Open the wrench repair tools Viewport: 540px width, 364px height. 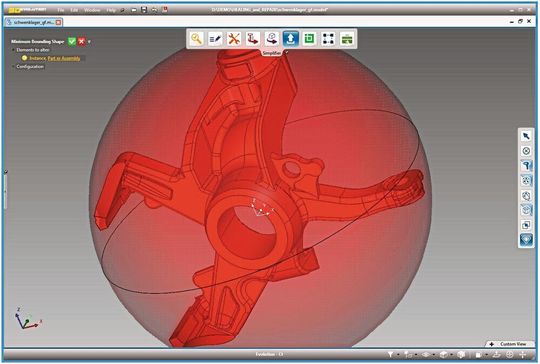[234, 39]
